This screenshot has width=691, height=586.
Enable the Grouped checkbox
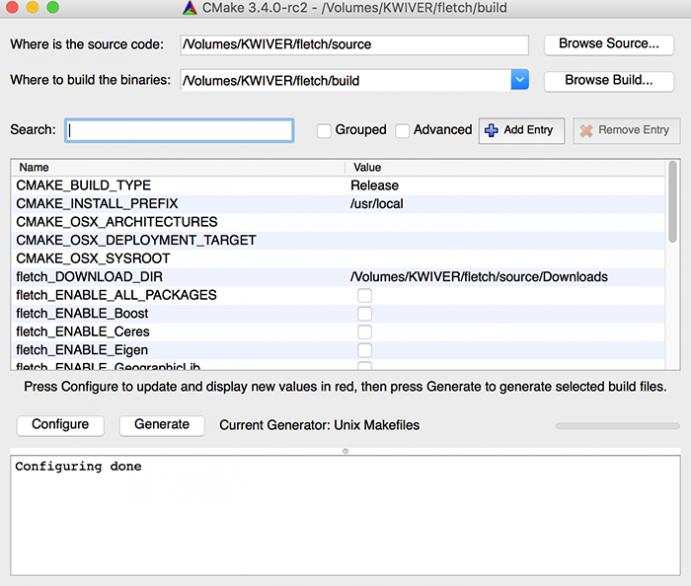tap(324, 131)
